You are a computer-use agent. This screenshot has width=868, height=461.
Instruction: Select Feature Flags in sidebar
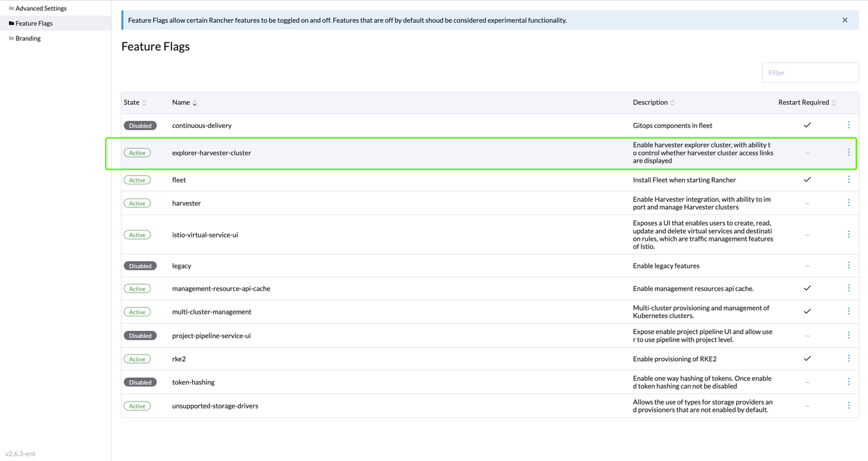click(34, 23)
